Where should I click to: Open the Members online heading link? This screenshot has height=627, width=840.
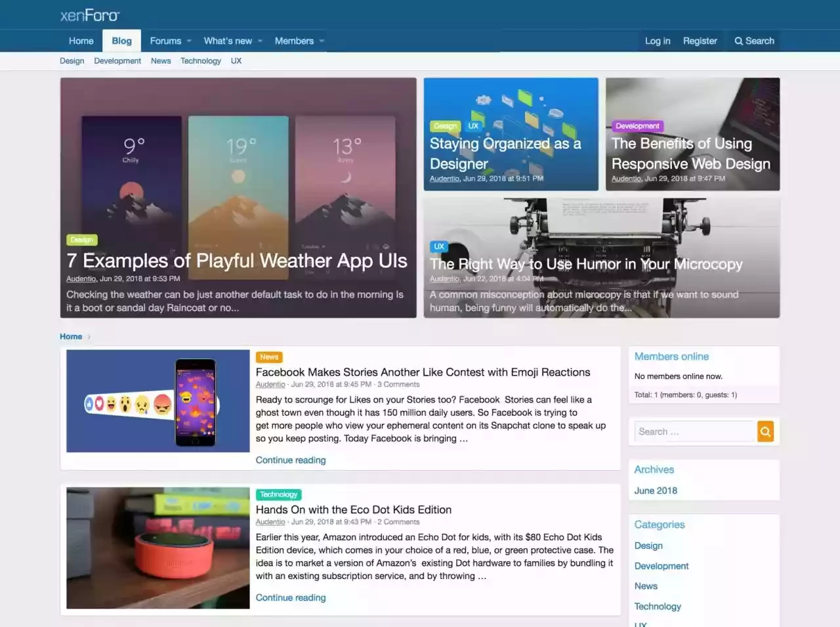pos(671,357)
